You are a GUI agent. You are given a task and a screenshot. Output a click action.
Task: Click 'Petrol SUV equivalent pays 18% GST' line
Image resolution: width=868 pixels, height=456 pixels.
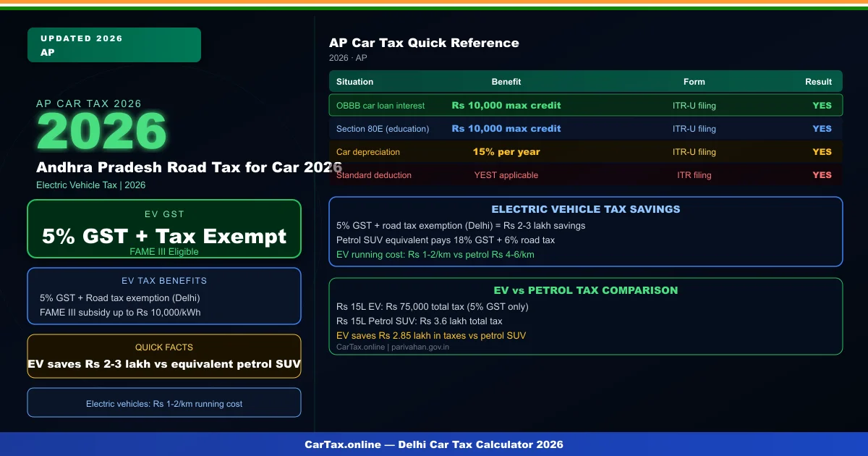click(x=446, y=240)
